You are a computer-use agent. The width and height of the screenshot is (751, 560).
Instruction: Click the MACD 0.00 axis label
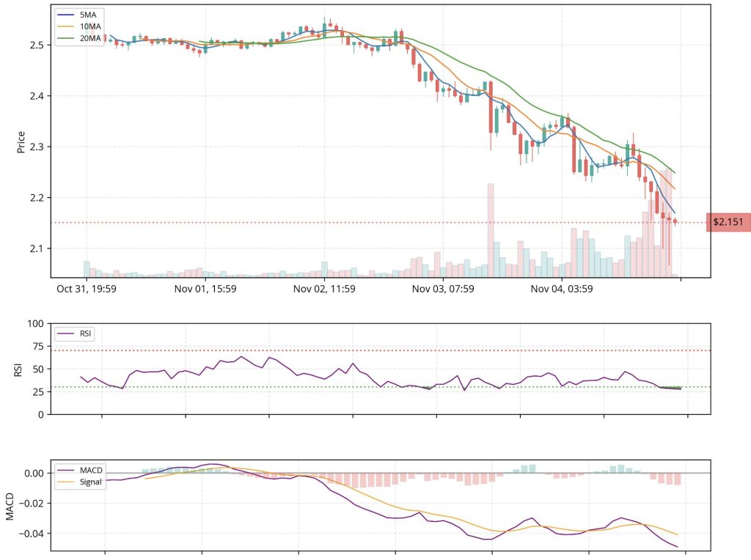[x=34, y=474]
